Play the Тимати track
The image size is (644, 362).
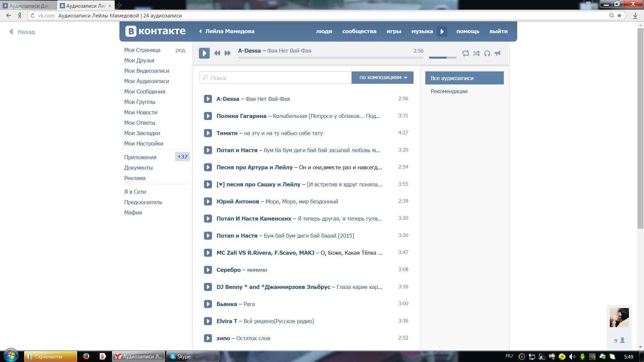point(208,133)
